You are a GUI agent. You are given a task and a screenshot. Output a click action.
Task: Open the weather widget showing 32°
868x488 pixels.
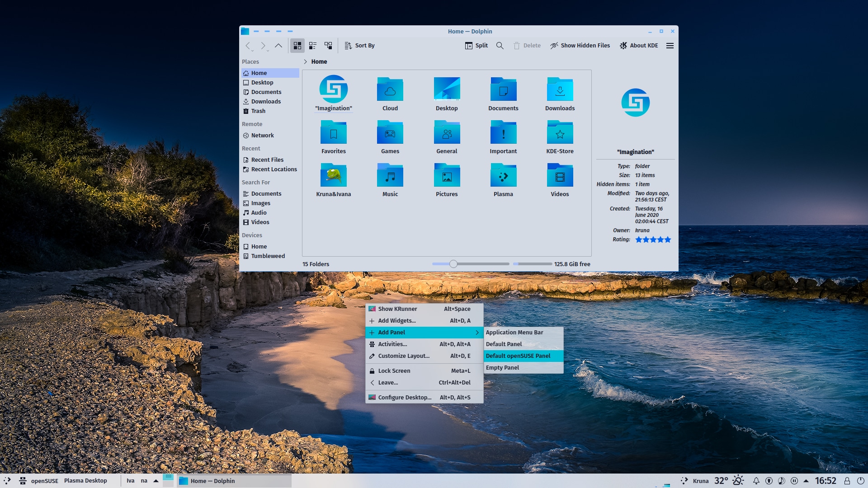point(729,481)
